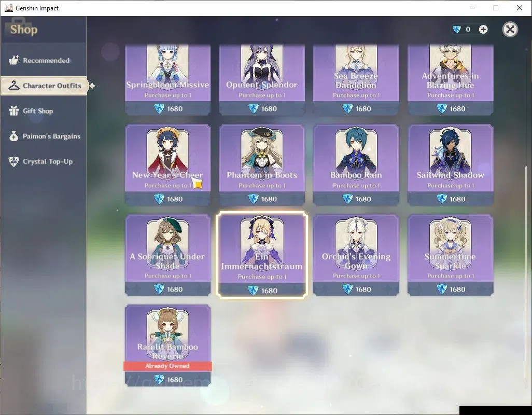Click the Genesis Crystal balance icon

pos(457,30)
